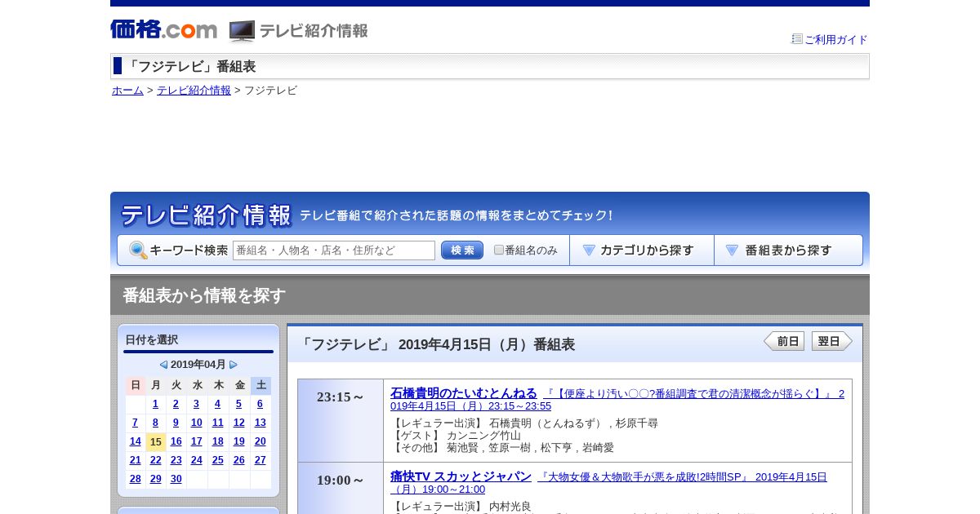
Task: Click the 2019年04月 month label
Action: (x=198, y=365)
